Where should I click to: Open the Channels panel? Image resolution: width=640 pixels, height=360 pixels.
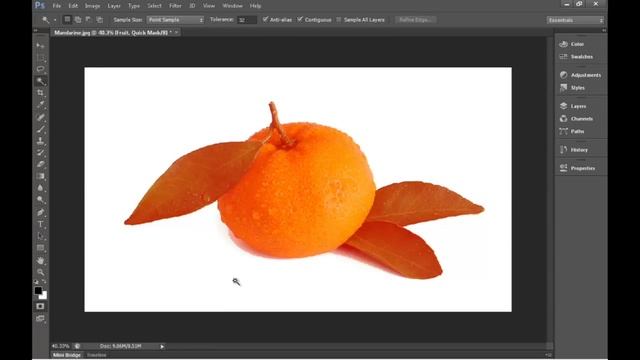pos(581,119)
